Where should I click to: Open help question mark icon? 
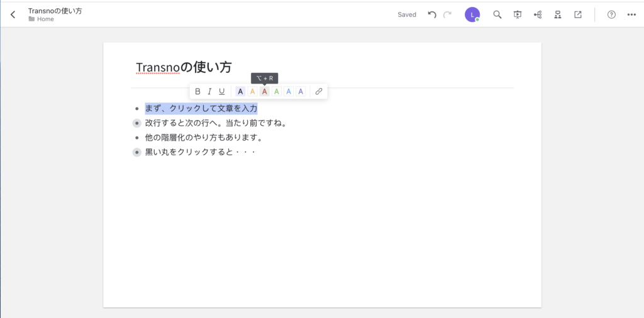point(611,15)
